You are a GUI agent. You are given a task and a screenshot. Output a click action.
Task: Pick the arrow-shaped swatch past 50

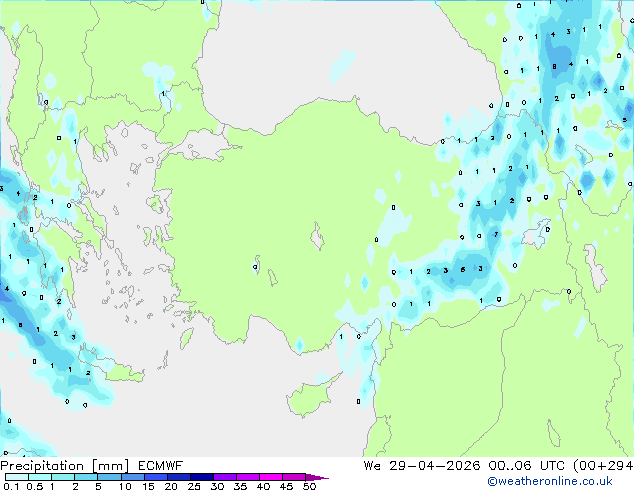[x=317, y=477]
